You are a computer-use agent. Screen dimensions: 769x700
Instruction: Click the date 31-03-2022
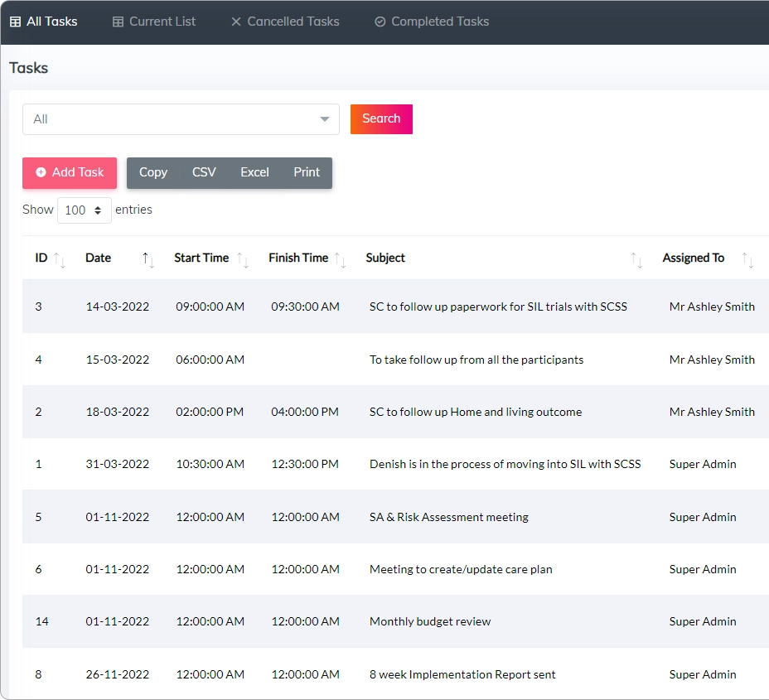point(117,464)
